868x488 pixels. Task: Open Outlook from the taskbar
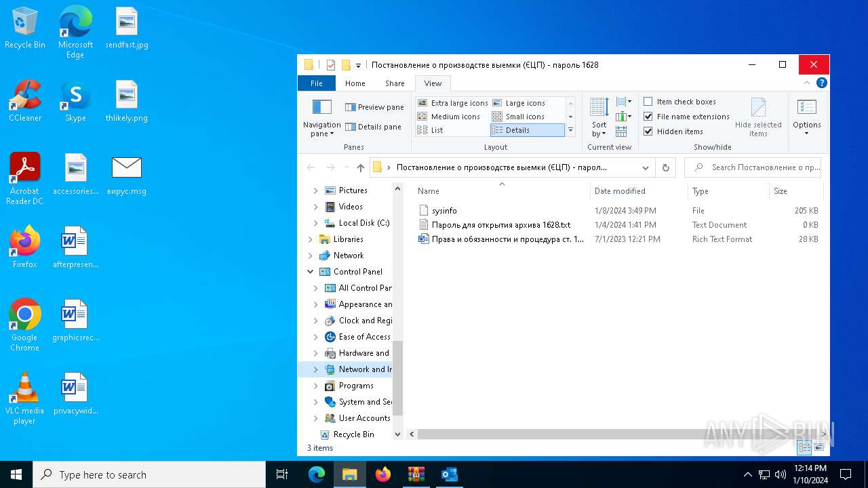450,474
